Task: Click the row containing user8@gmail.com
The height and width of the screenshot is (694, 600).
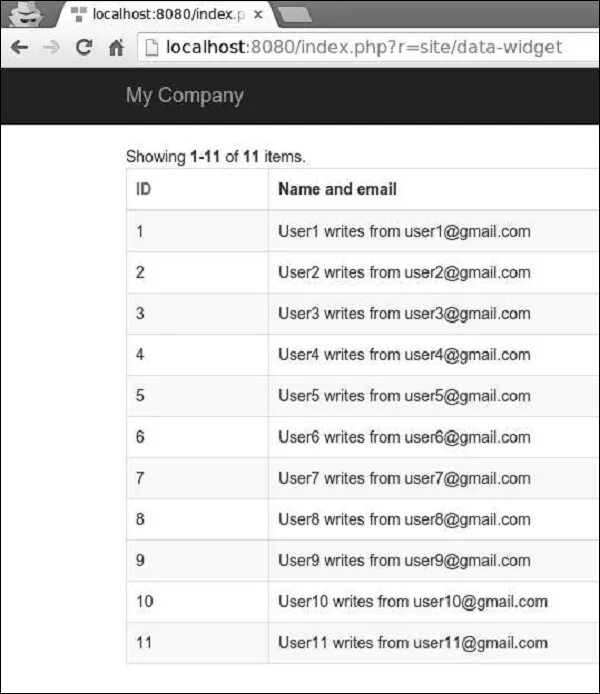Action: point(363,519)
